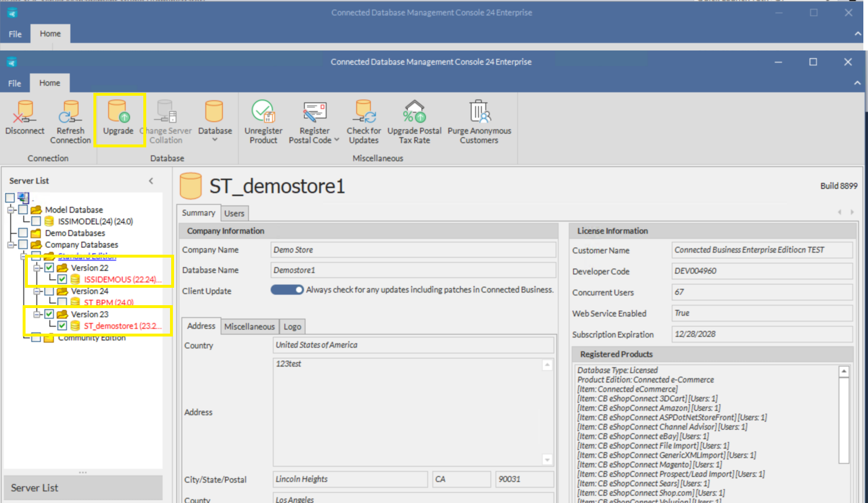Turn off the Client Update toggle switch
The image size is (868, 503).
[287, 290]
